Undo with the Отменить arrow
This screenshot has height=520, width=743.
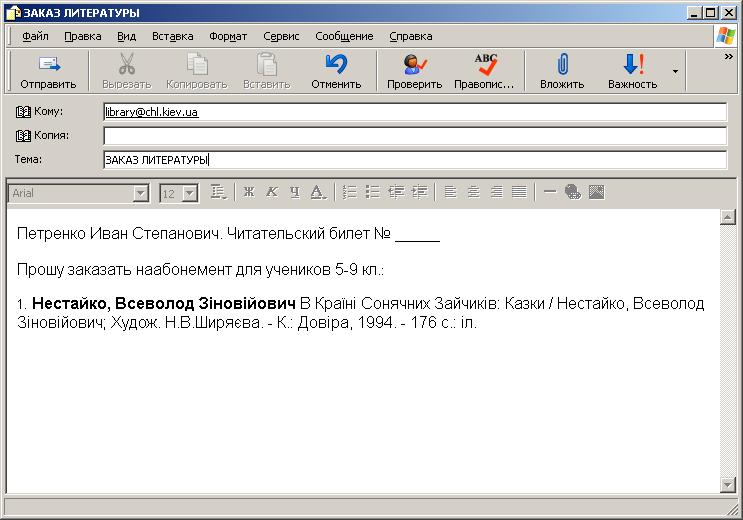click(336, 64)
